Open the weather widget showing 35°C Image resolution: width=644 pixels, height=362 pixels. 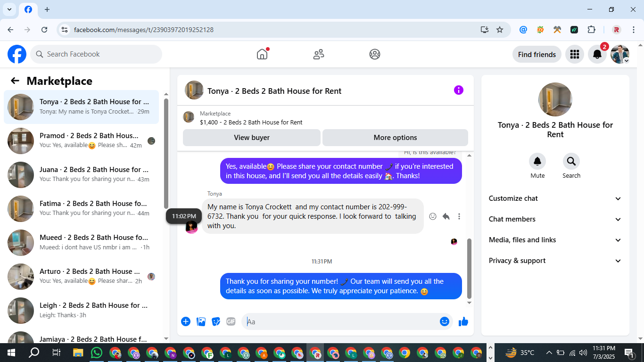point(520,353)
